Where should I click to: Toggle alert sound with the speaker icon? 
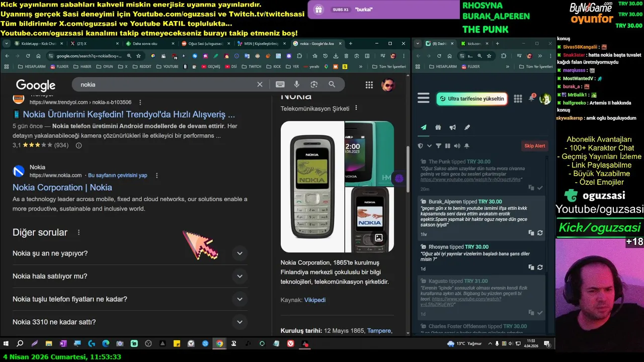(x=457, y=146)
